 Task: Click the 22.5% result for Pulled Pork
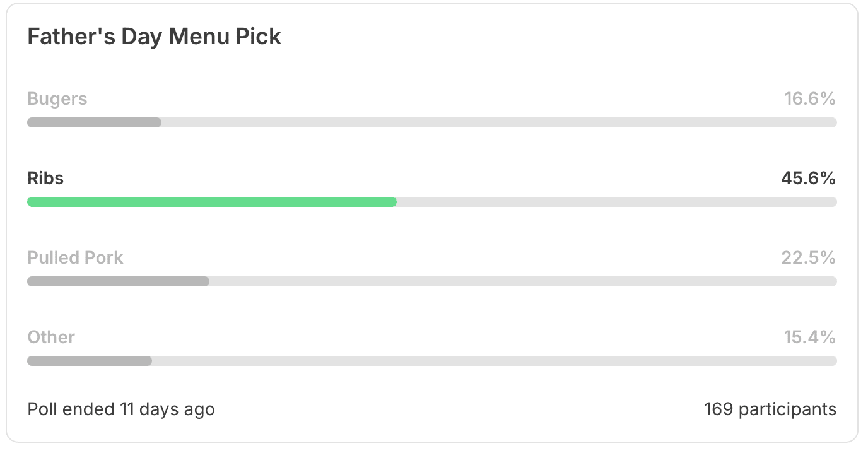click(x=809, y=258)
